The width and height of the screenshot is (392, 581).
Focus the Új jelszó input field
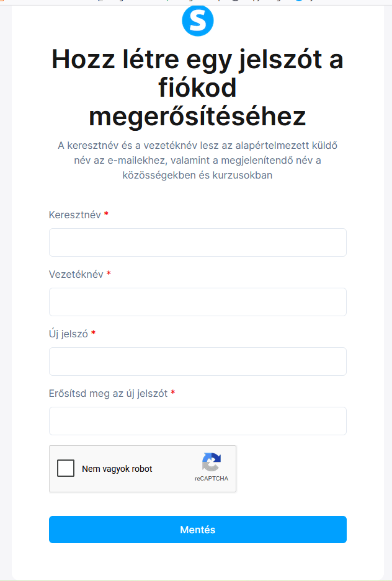[197, 361]
